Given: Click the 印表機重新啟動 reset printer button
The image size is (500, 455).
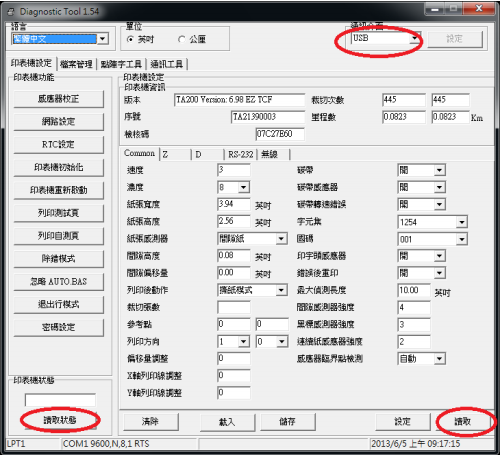Looking at the screenshot, I should point(59,190).
